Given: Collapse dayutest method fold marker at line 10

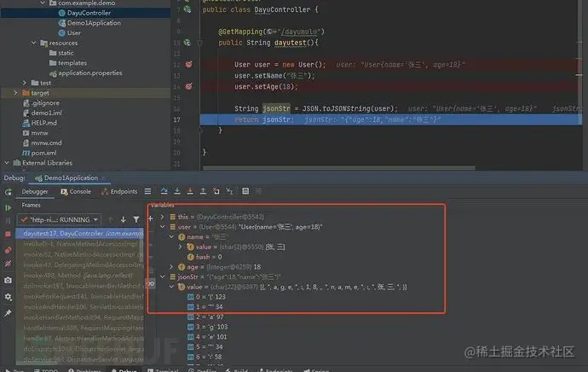Looking at the screenshot, I should pyautogui.click(x=200, y=43).
